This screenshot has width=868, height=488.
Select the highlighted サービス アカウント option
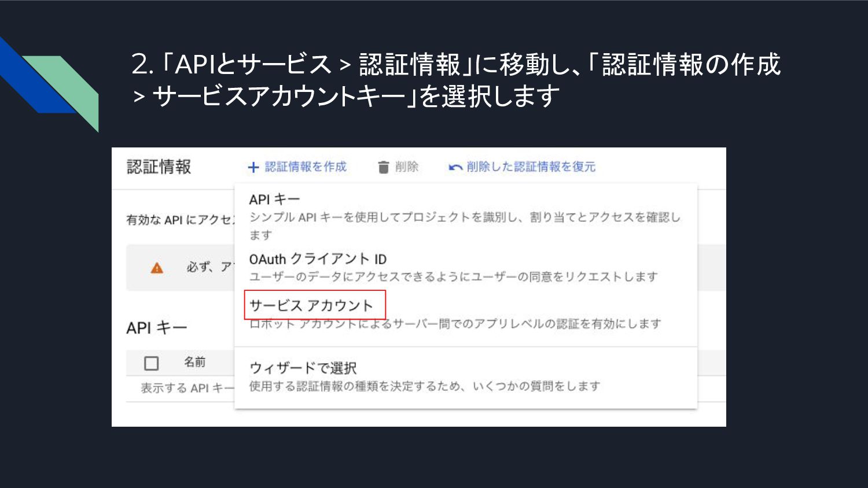coord(311,305)
